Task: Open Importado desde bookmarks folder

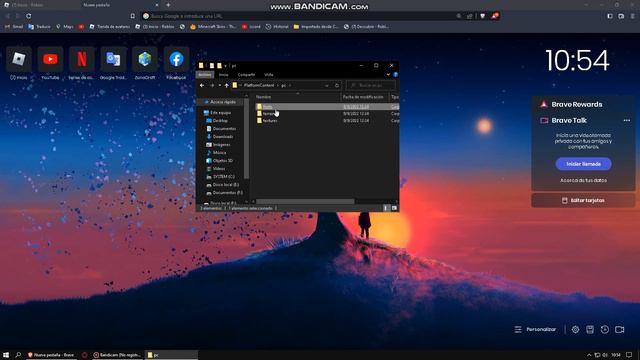Action: tap(316, 27)
